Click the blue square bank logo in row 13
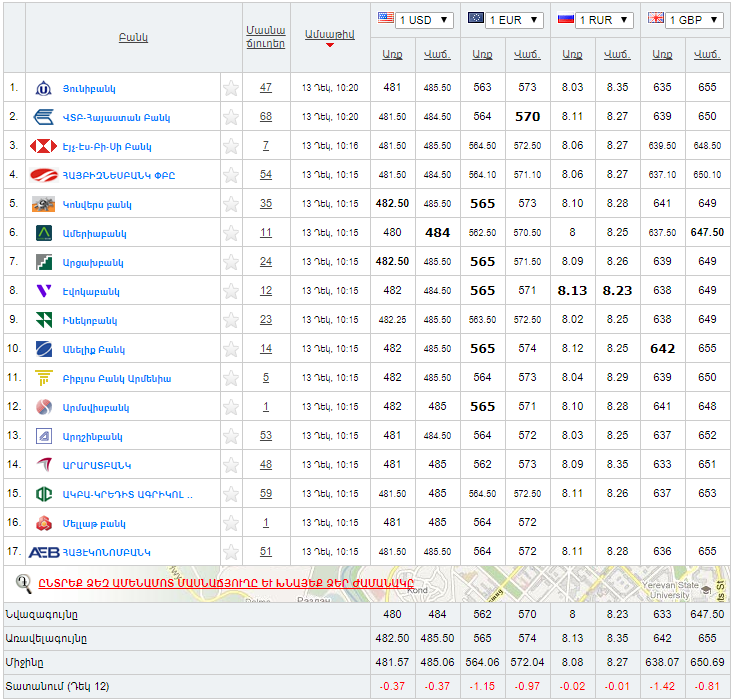The height and width of the screenshot is (700, 734). [44, 436]
